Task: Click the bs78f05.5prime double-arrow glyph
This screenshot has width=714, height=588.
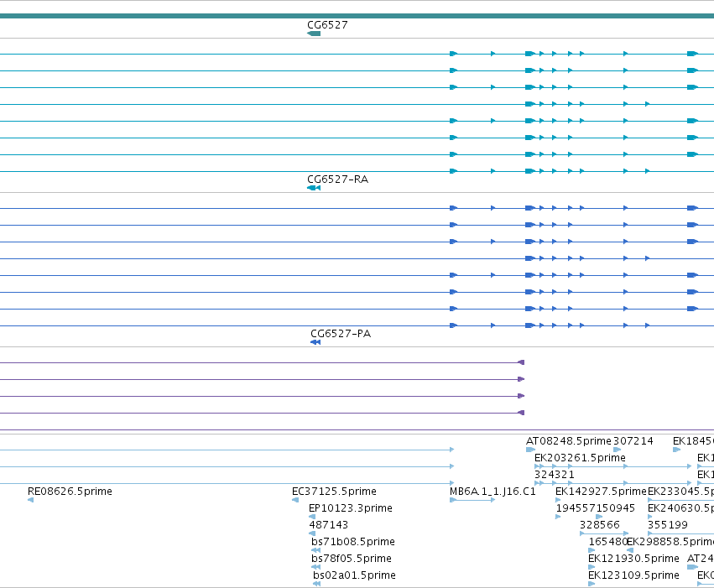Action: (x=316, y=567)
